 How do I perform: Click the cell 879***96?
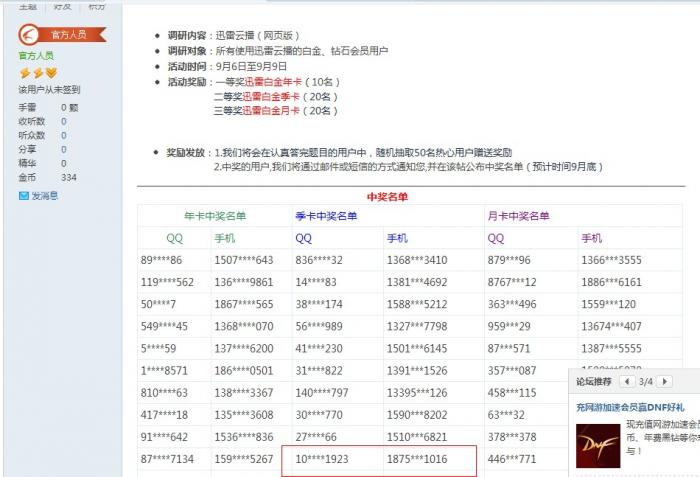coord(509,260)
